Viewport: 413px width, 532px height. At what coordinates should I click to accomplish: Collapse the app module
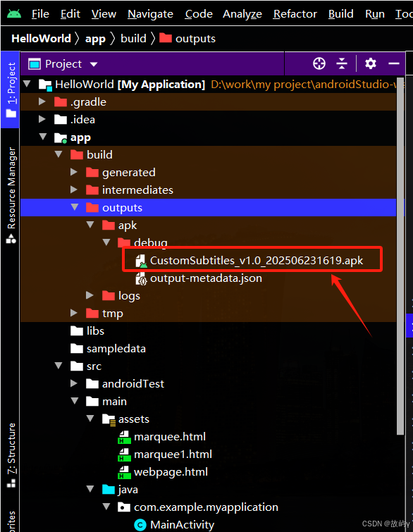tap(43, 137)
